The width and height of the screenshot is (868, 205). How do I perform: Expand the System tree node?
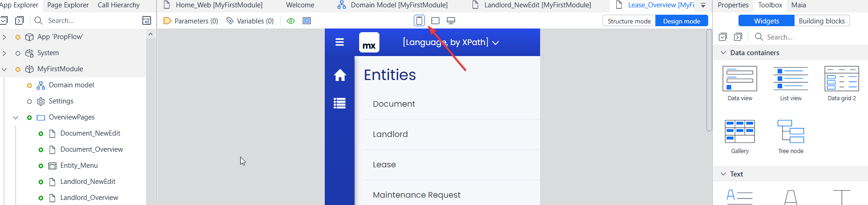tap(4, 53)
